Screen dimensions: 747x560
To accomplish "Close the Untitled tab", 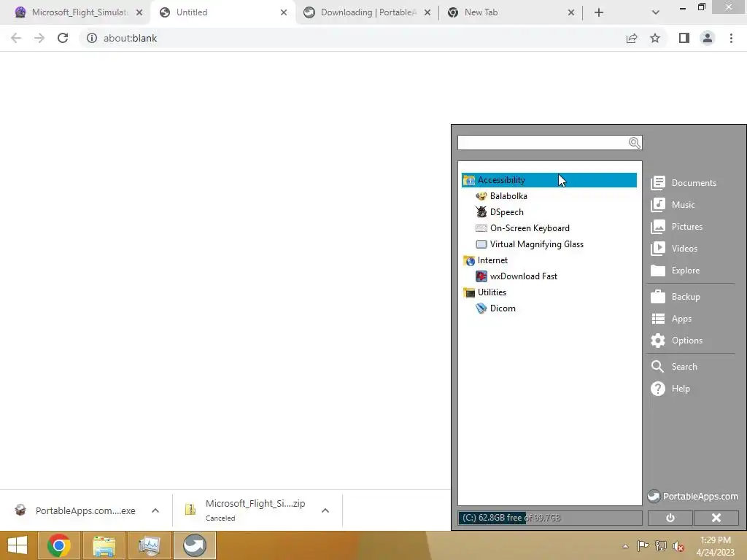I will [284, 13].
